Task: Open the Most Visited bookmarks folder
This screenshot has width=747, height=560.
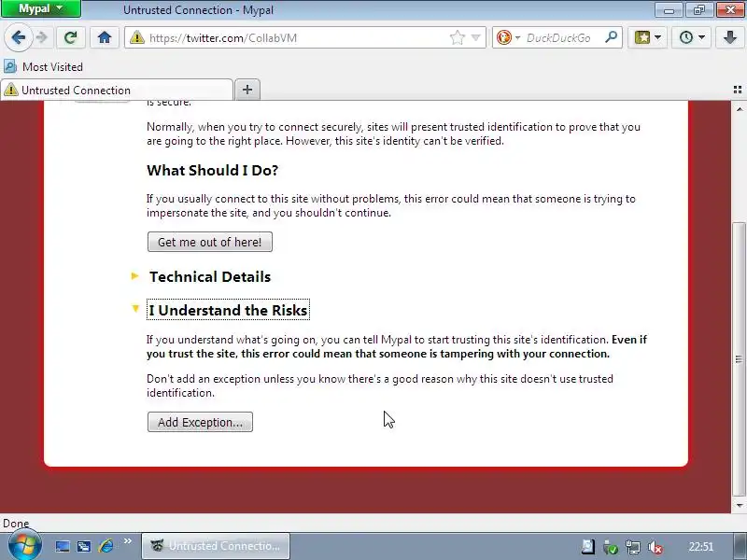Action: coord(43,66)
